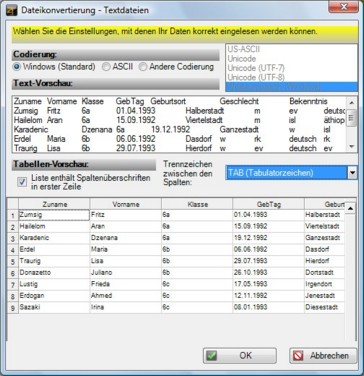Click the Klasse column header
Image resolution: width=364 pixels, height=376 pixels.
coord(197,204)
